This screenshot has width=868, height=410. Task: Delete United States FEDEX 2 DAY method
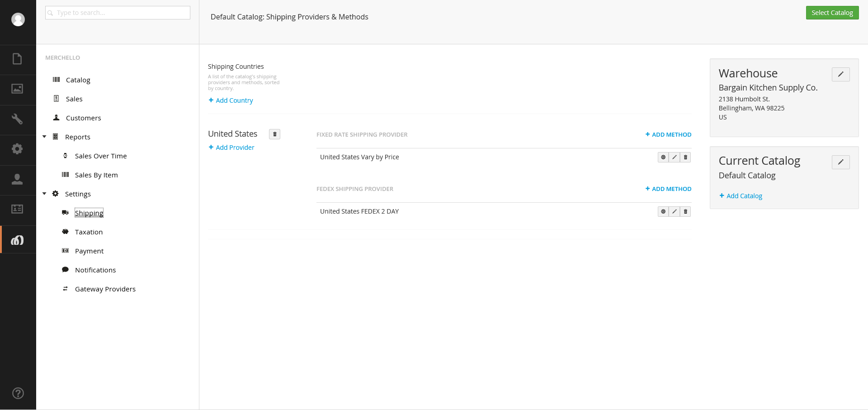[x=685, y=211]
